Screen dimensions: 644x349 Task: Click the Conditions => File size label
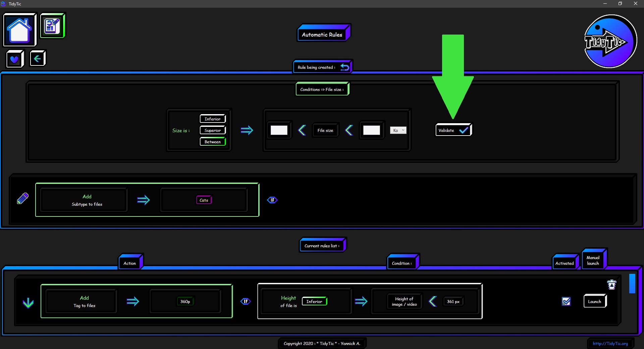tap(322, 89)
